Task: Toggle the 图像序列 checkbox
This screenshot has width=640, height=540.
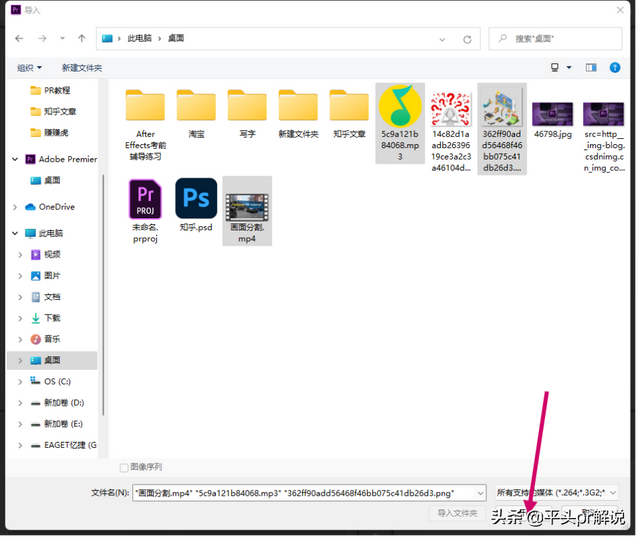Action: pyautogui.click(x=124, y=468)
